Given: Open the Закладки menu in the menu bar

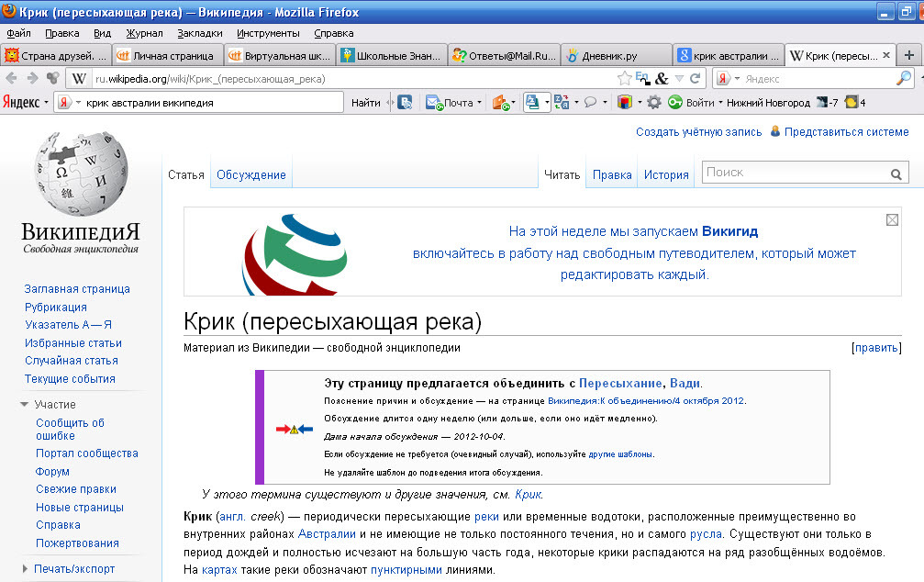Looking at the screenshot, I should point(199,33).
